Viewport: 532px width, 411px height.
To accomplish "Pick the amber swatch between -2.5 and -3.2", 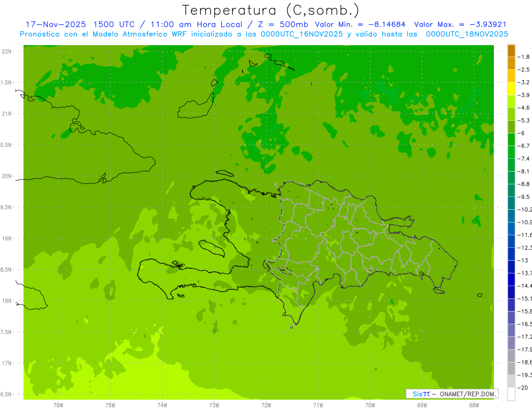I will pyautogui.click(x=511, y=76).
